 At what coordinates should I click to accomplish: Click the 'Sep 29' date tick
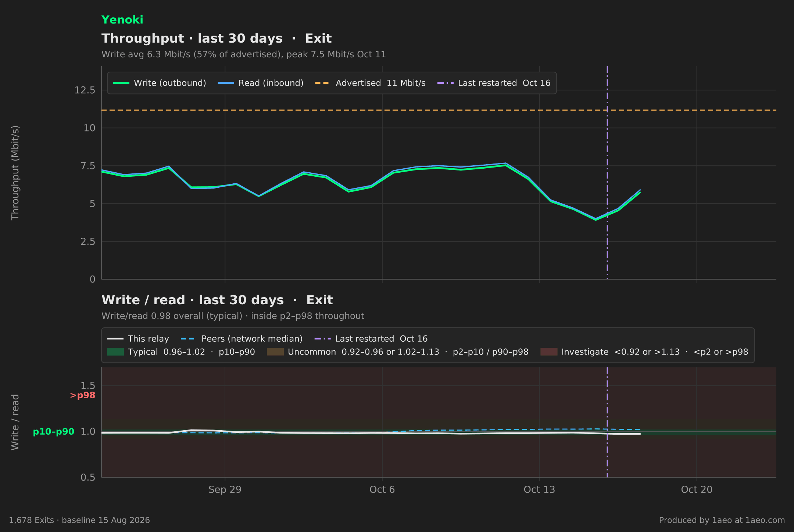point(225,490)
